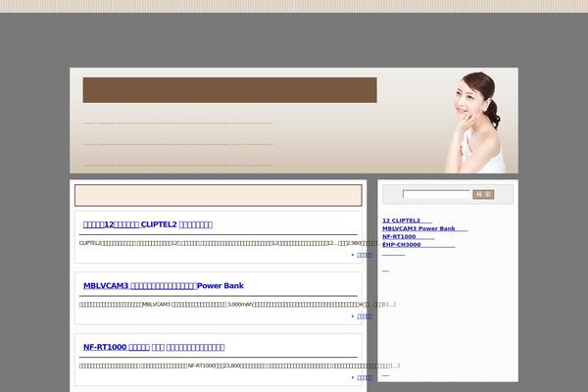Click the excerpt text mentioning '3,000mAh'

(237, 304)
